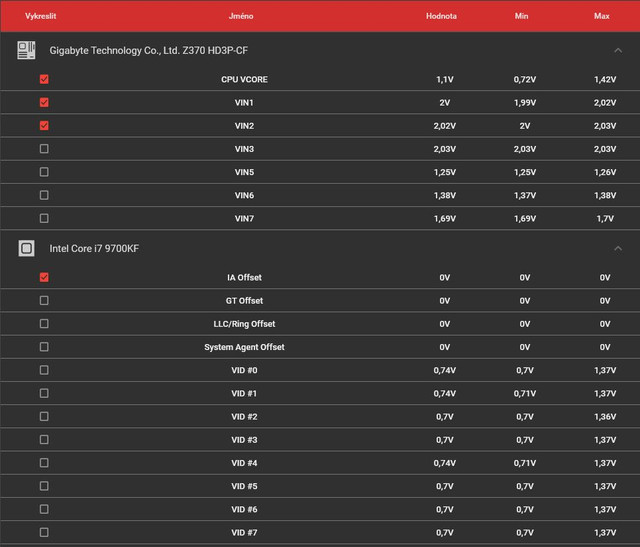Sort by the Jméno column header

coord(241,16)
